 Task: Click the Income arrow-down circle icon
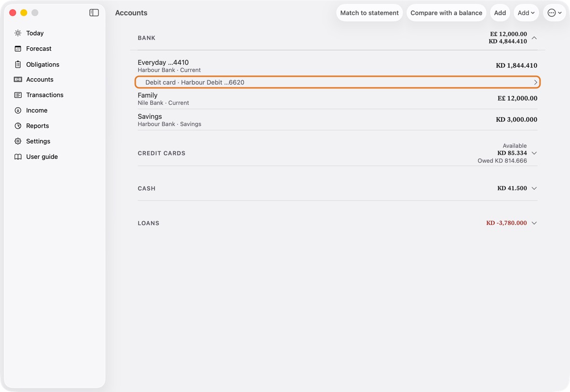pyautogui.click(x=18, y=111)
